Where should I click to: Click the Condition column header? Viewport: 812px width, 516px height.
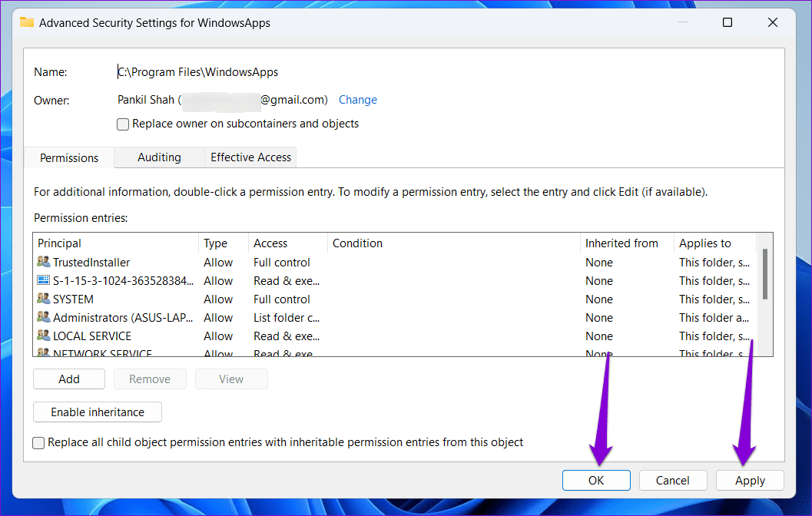(454, 243)
